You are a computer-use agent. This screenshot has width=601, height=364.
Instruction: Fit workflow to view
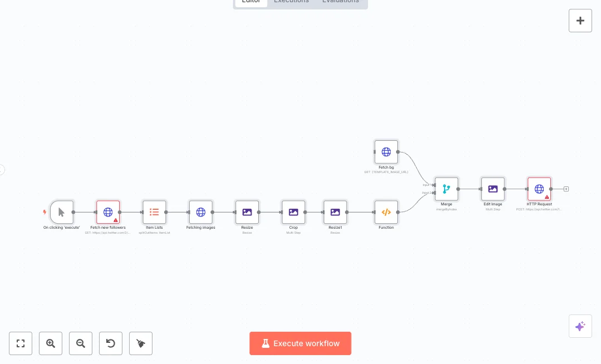[21, 343]
